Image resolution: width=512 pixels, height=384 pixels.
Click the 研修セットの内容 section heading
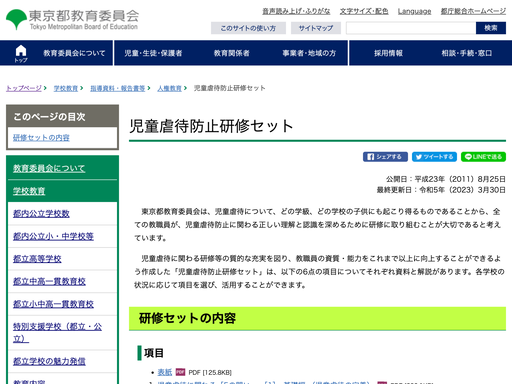(187, 318)
